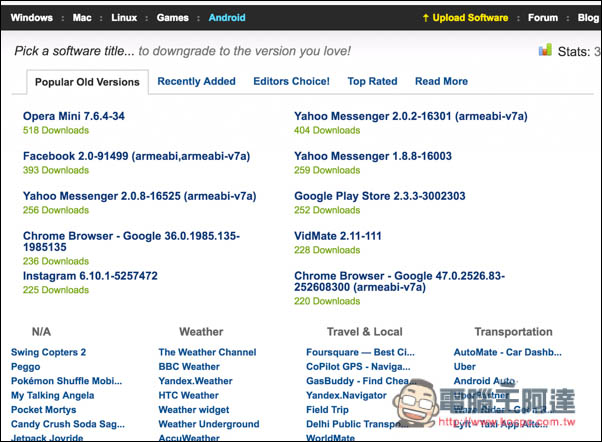
Task: Open Yandex.Weather link
Action: 195,381
